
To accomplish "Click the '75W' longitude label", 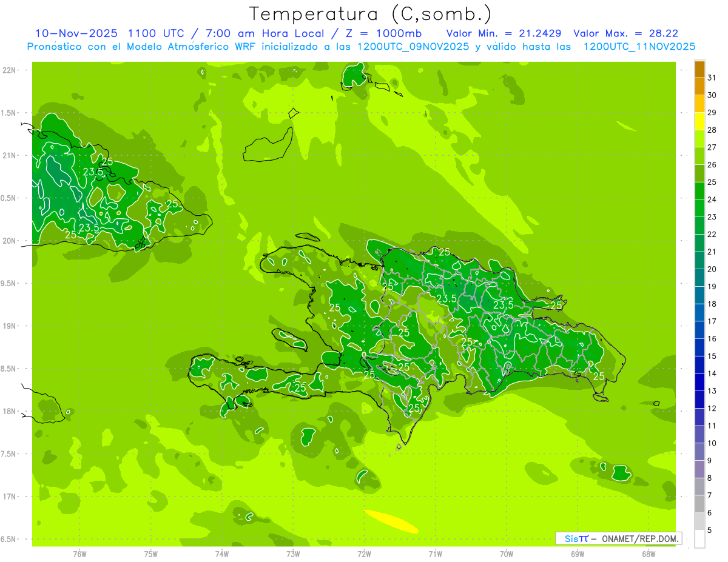I will pos(151,554).
